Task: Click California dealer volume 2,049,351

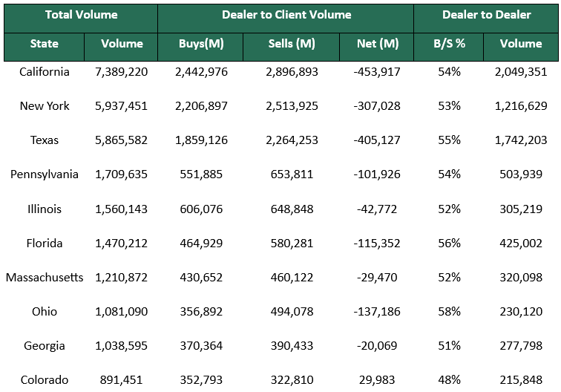Action: click(x=520, y=72)
